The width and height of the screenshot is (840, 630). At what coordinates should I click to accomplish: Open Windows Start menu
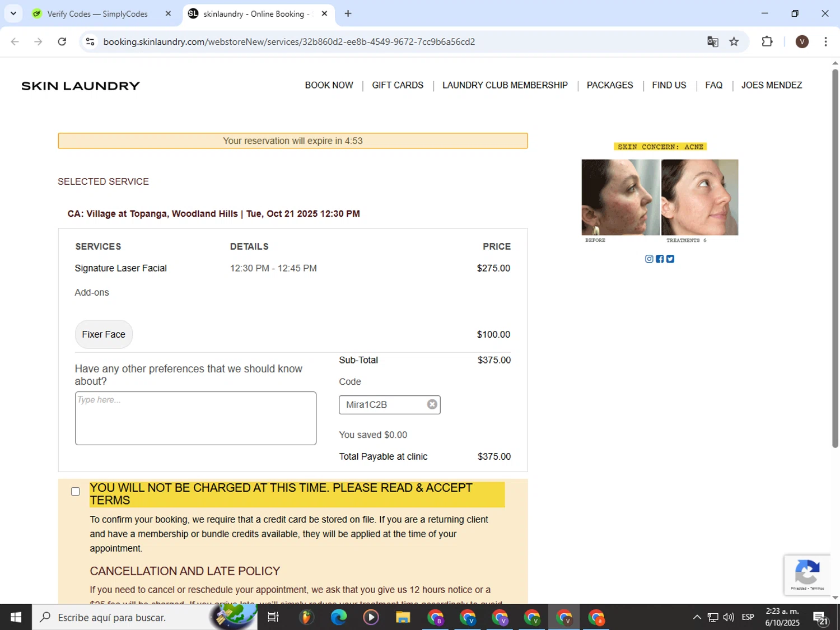[16, 617]
